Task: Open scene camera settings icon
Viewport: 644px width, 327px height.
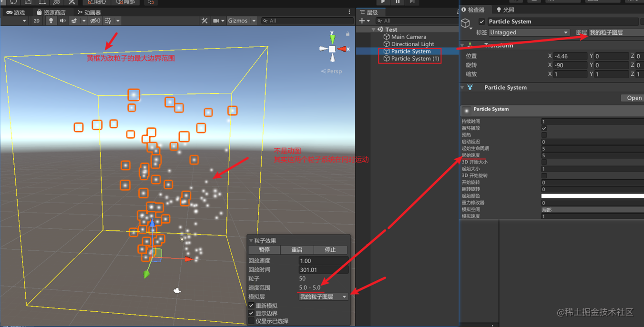Action: click(216, 21)
